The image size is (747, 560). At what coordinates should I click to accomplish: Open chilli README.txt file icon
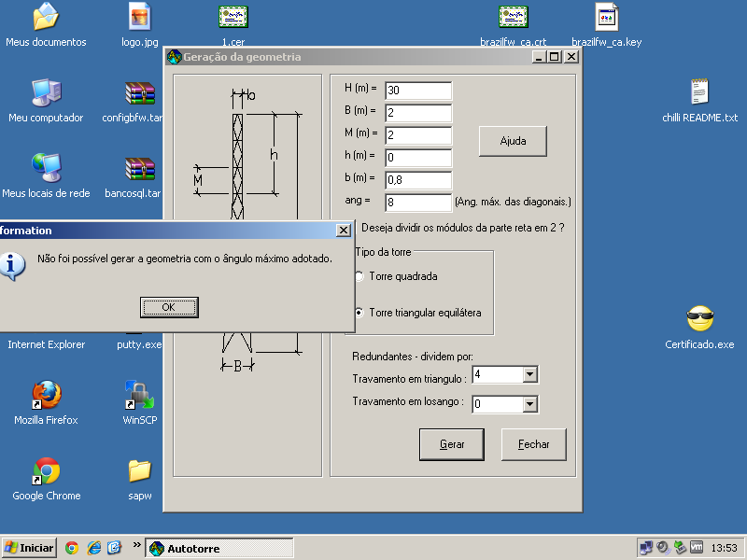pos(699,92)
